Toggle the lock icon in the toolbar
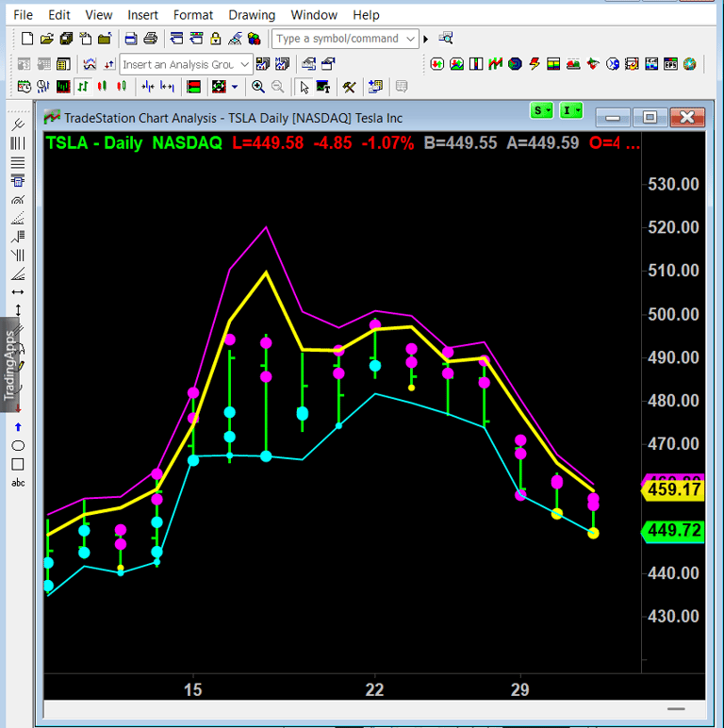Viewport: 724px width, 728px height. [215, 39]
